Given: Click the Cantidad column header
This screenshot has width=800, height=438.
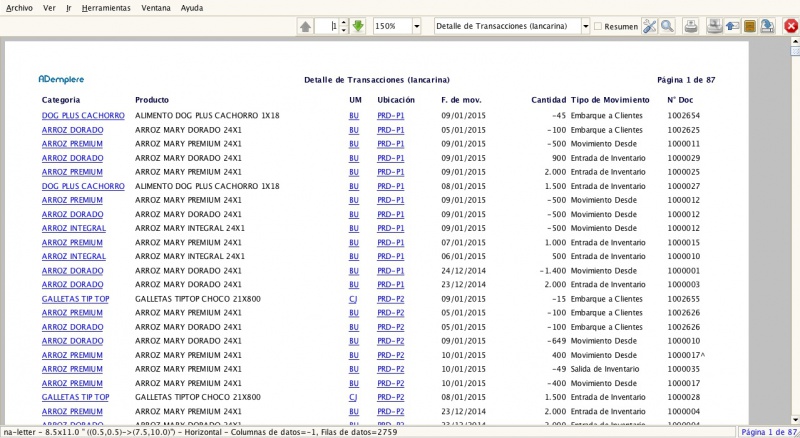Looking at the screenshot, I should (x=548, y=100).
